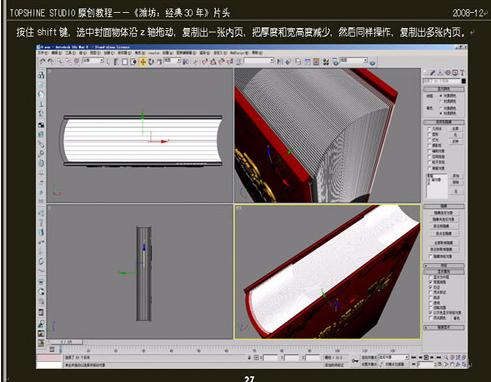Viewport: 491px width, 382px height.
Task: Select the Select and Rotate tool
Action: (151, 62)
